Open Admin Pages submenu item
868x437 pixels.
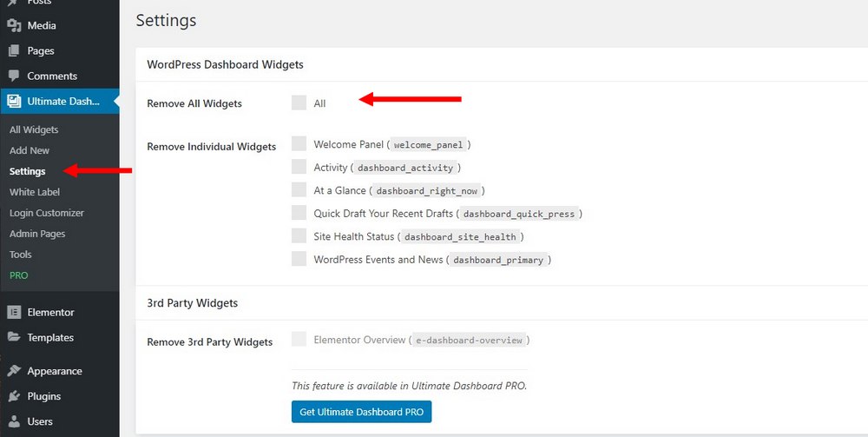tap(37, 234)
